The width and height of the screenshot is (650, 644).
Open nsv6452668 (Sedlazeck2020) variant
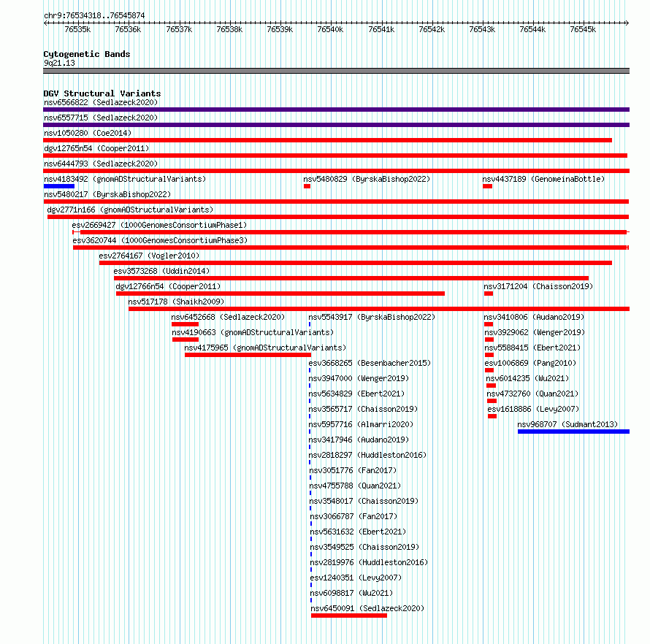point(228,317)
